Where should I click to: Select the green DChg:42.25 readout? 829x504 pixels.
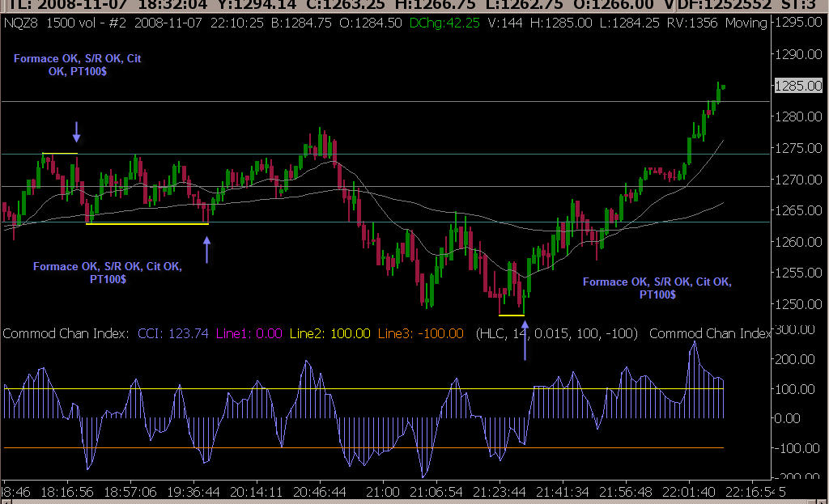(444, 23)
